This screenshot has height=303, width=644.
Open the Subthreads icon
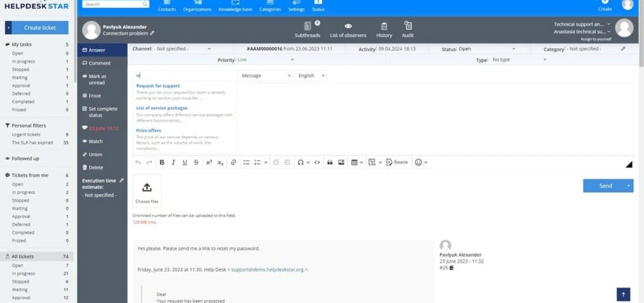pyautogui.click(x=307, y=26)
